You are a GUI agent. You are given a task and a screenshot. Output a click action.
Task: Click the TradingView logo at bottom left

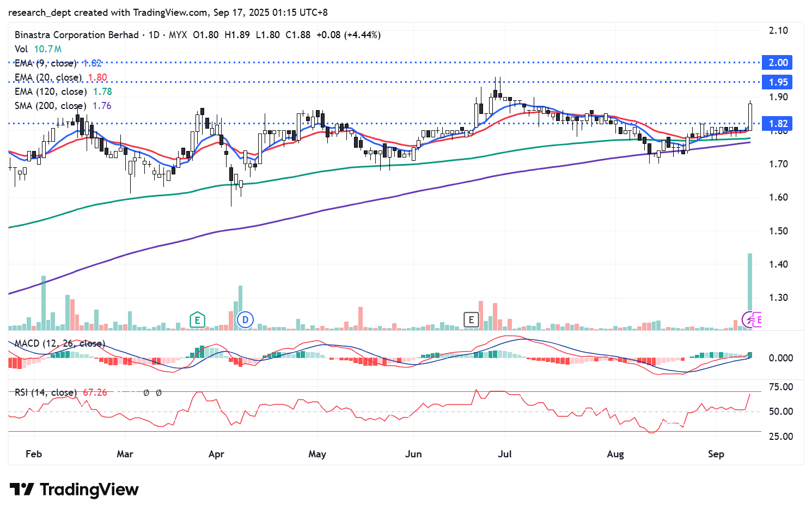[74, 489]
